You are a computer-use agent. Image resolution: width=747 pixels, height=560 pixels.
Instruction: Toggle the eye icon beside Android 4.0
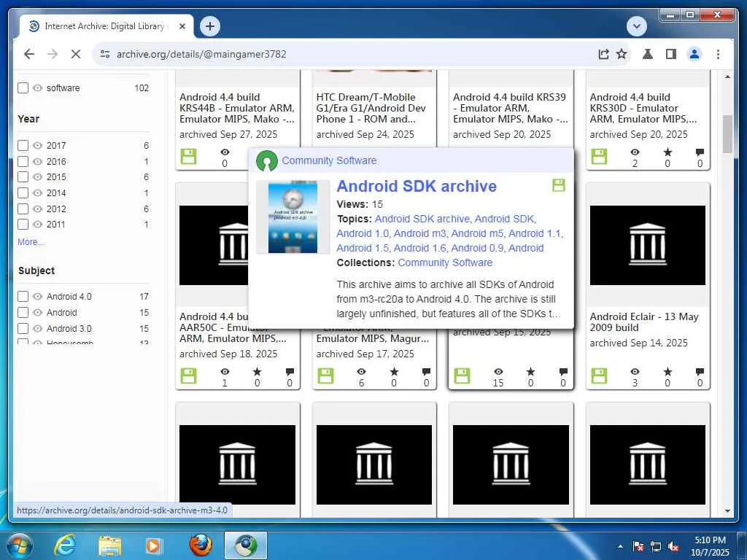click(38, 296)
